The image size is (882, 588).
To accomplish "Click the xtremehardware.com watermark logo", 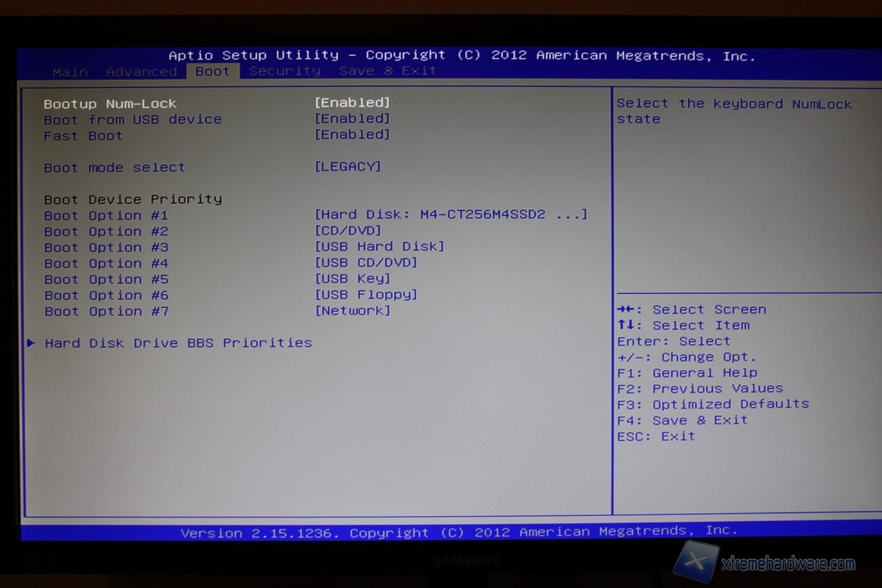I will point(767,562).
